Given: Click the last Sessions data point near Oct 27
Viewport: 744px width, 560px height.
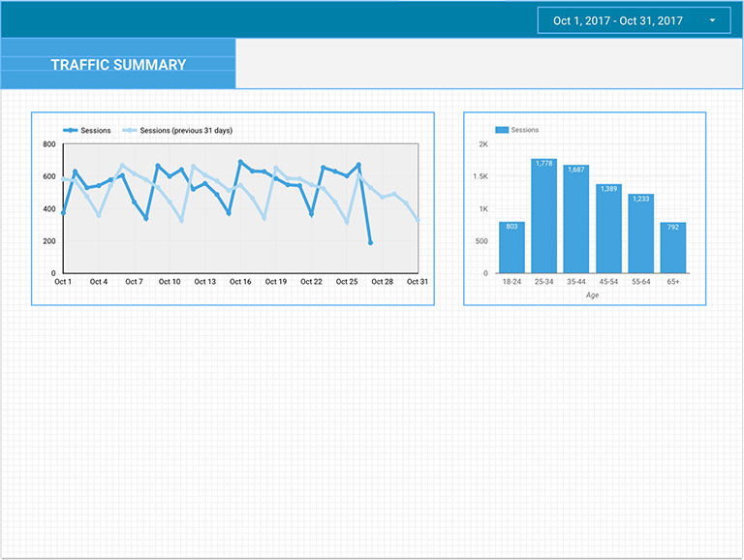Looking at the screenshot, I should pyautogui.click(x=371, y=242).
